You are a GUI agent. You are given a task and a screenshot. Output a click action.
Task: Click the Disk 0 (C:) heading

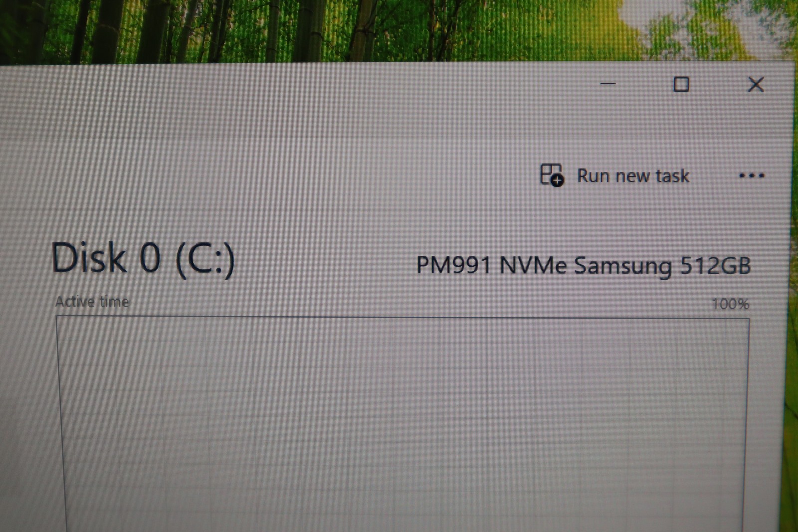coord(143,259)
